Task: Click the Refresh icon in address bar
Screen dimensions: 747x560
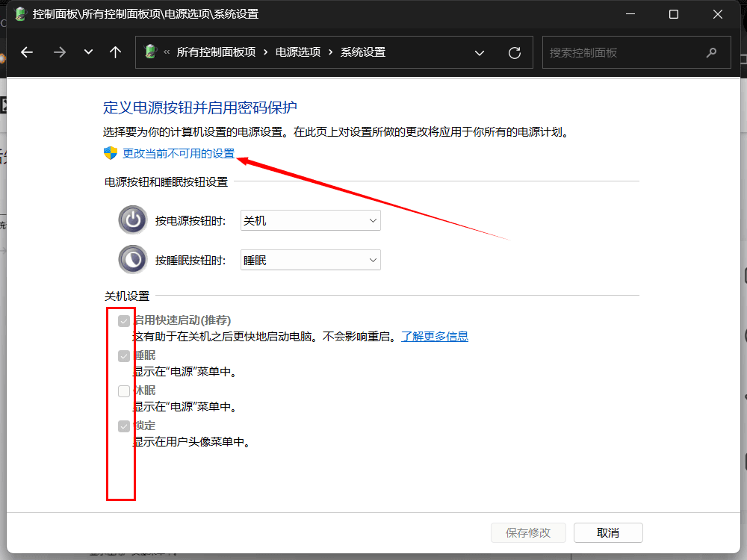Action: click(514, 52)
